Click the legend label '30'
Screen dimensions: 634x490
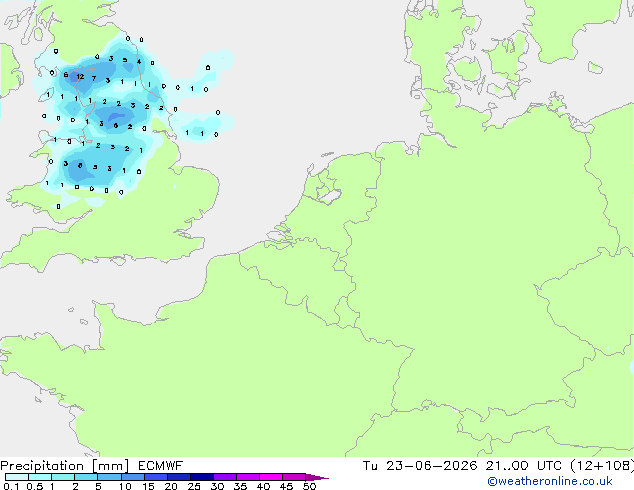point(217,486)
